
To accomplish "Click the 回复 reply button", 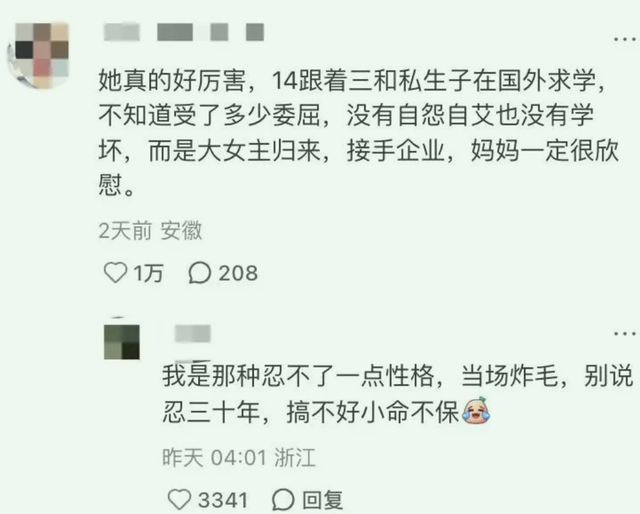I will pos(322,500).
